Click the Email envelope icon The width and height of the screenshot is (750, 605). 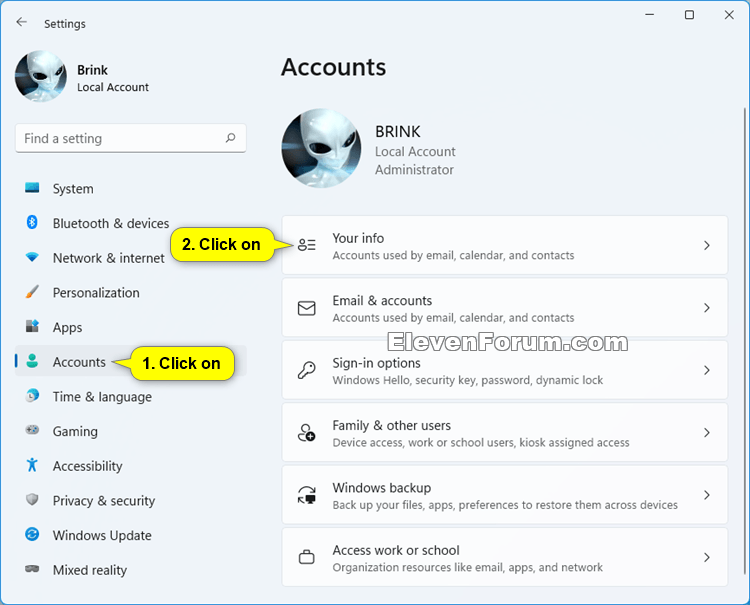[307, 308]
